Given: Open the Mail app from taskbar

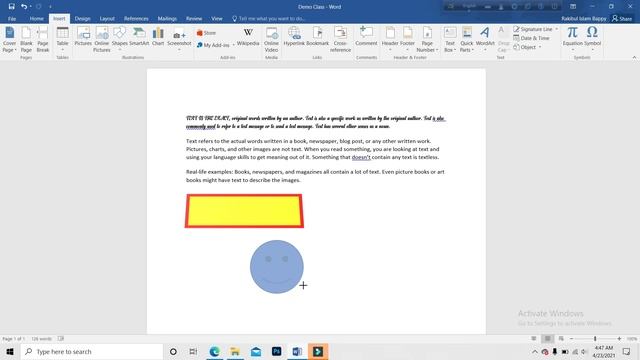Looking at the screenshot, I should click(256, 351).
